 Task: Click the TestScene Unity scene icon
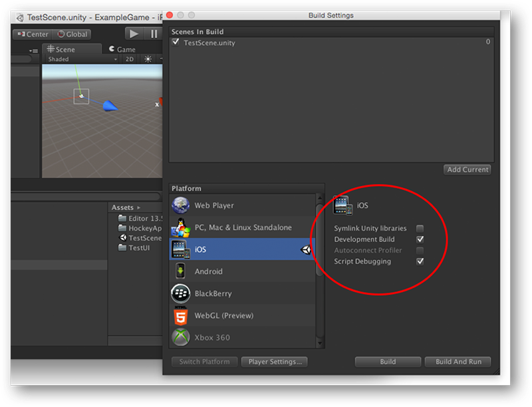(123, 238)
